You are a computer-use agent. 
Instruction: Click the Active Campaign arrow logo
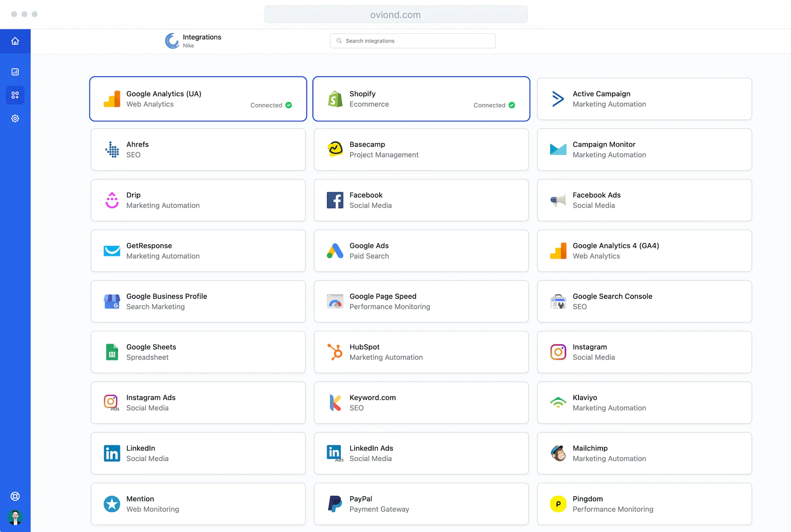(558, 99)
